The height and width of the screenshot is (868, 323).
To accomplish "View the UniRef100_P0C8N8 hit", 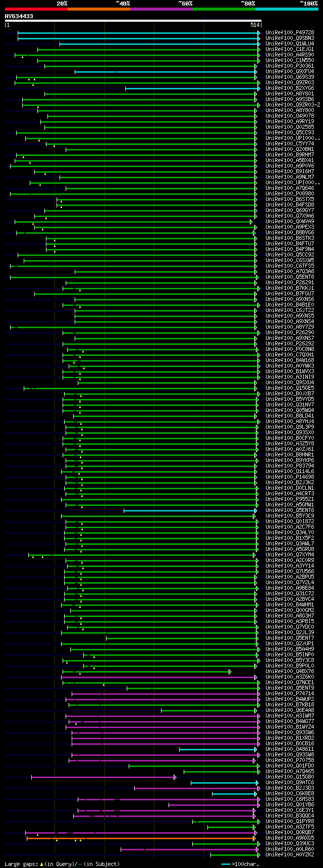I will tap(290, 349).
